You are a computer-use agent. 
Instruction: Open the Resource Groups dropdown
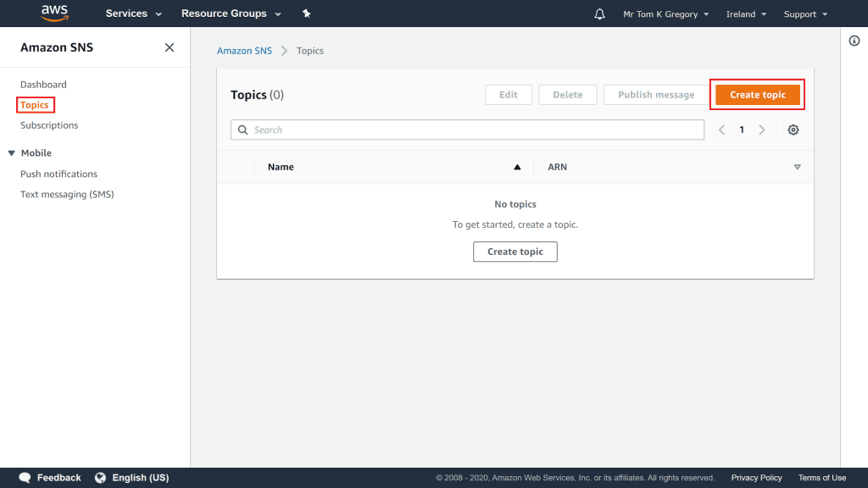(x=231, y=14)
